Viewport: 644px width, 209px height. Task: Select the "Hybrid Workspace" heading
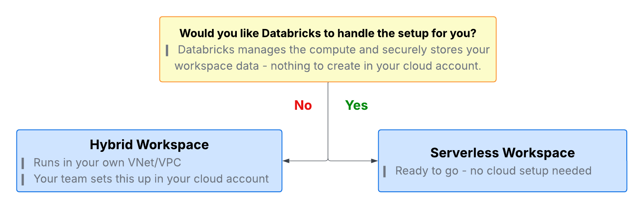click(x=149, y=145)
